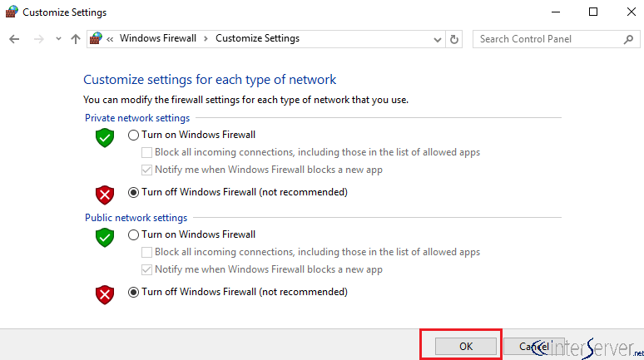
Task: Select Windows Firewall breadcrumb
Action: pos(158,38)
